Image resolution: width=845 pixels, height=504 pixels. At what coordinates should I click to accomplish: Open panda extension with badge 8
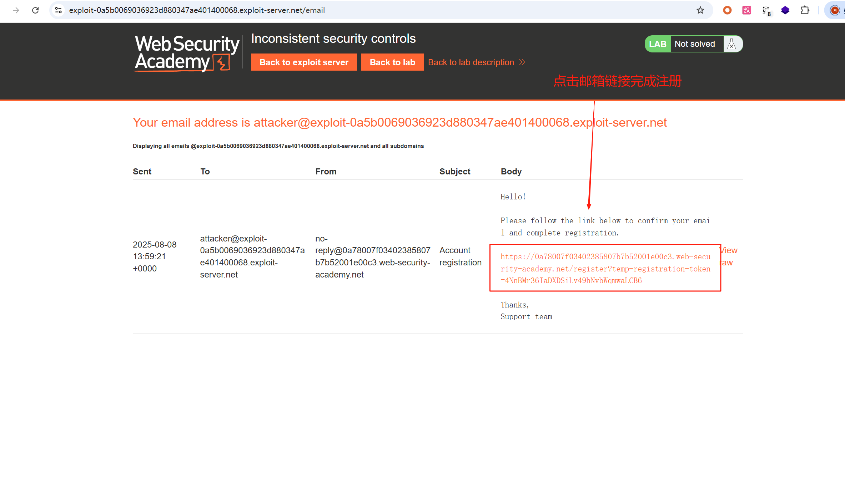coord(766,10)
